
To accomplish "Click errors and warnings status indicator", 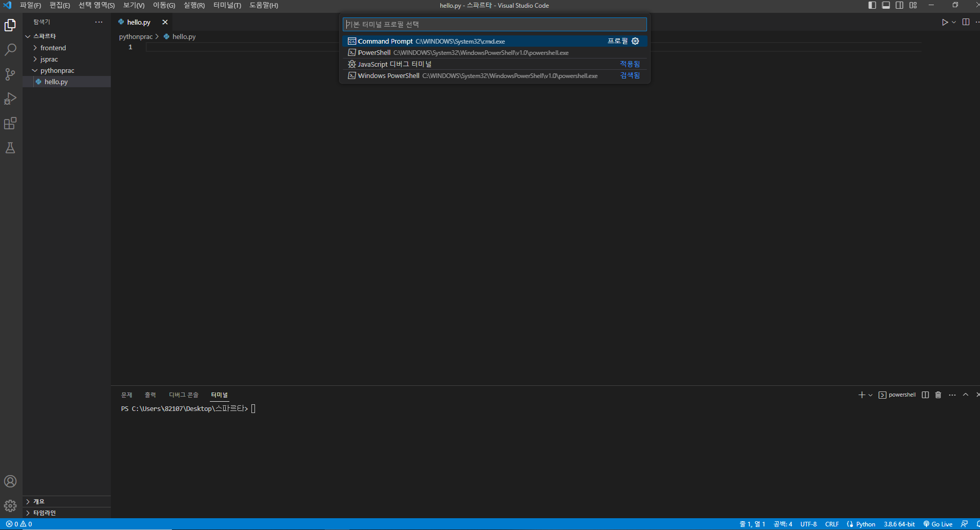I will point(19,524).
